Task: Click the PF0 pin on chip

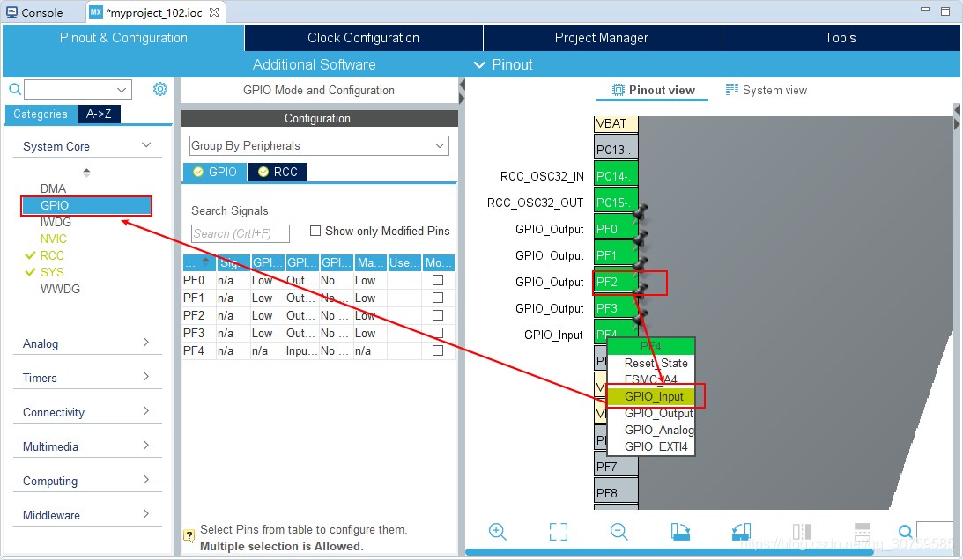Action: click(616, 229)
